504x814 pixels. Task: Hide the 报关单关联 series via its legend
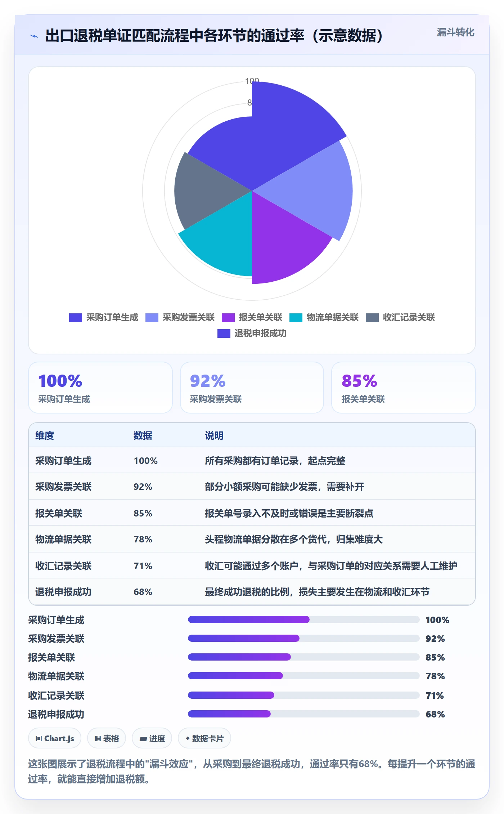coord(252,317)
